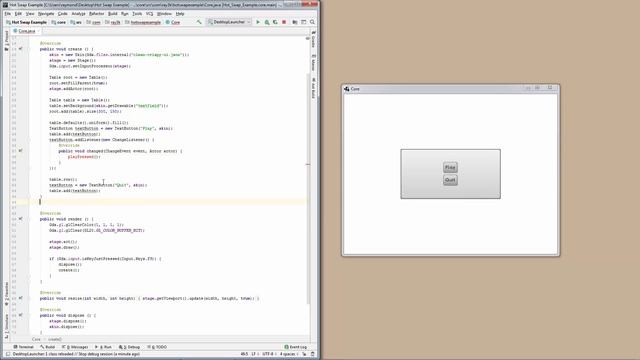Open the Project tool window side tab

tap(6, 40)
